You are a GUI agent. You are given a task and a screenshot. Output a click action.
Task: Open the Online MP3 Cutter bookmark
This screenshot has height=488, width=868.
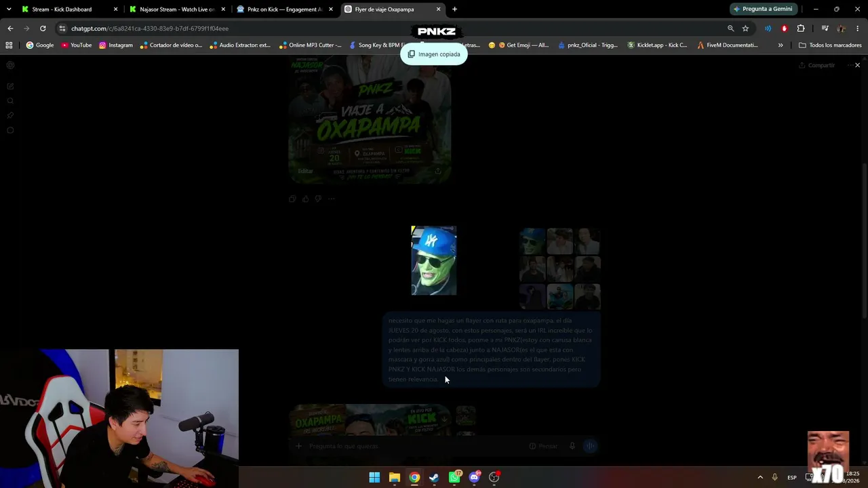pyautogui.click(x=310, y=45)
